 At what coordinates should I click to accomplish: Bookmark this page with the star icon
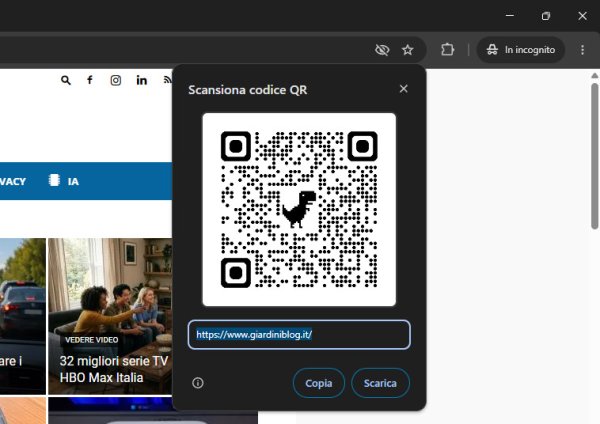(x=408, y=50)
